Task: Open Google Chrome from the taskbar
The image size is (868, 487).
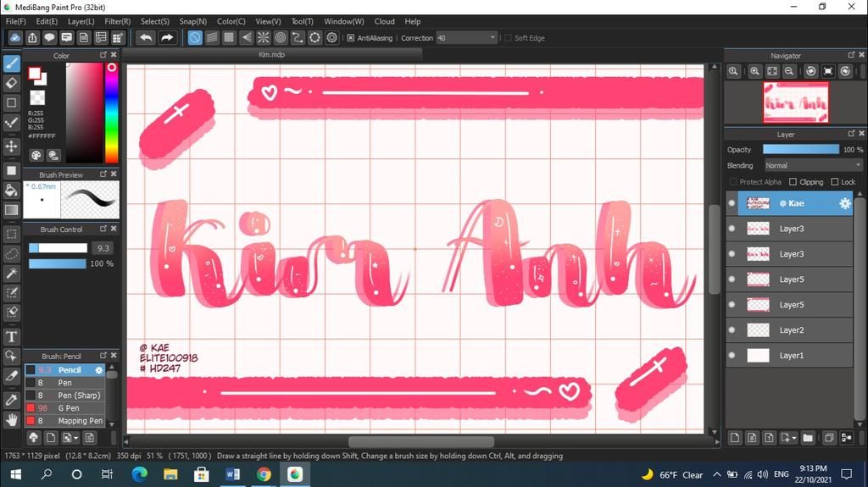Action: (264, 474)
